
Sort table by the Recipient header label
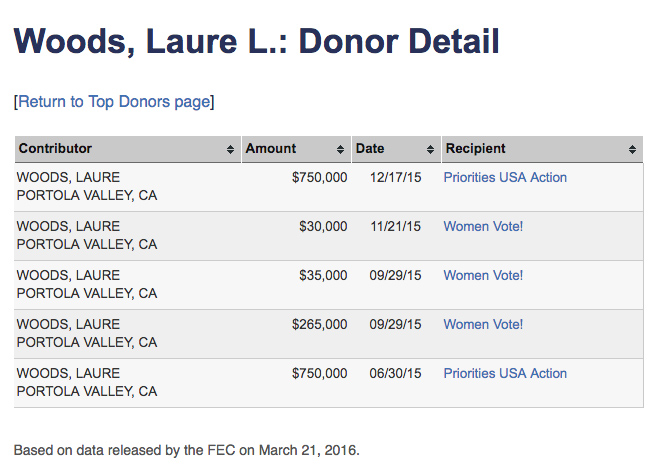click(476, 149)
